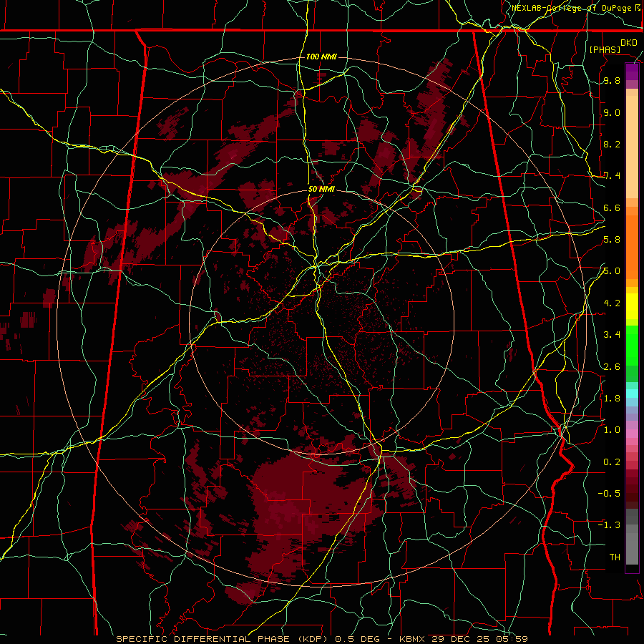Click the SPECIFIC DIFFERENTIAL PHASE (KDP) caption text
The height and width of the screenshot is (644, 644).
click(223, 639)
